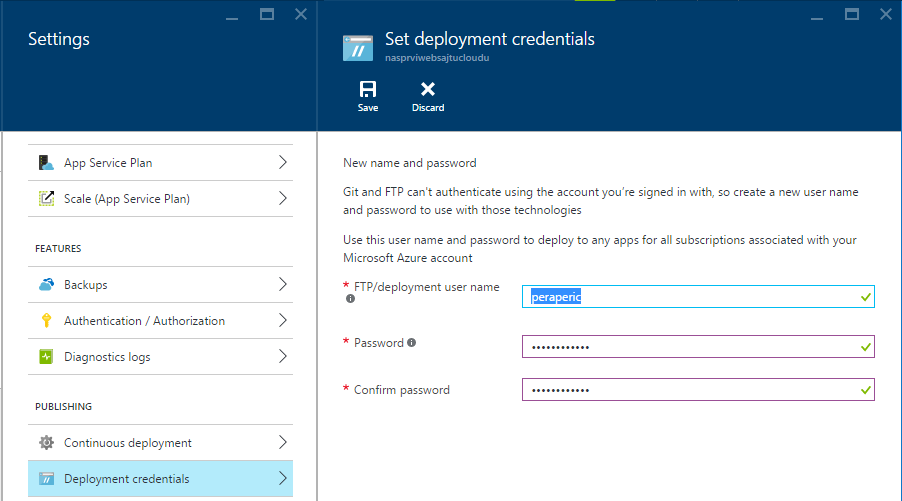Click the Save floppy disk icon
902x501 pixels.
(x=368, y=89)
